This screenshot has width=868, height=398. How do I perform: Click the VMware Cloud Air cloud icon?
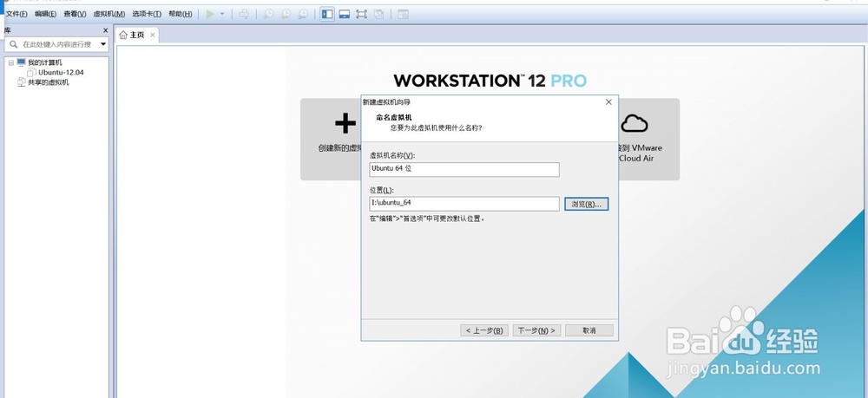click(635, 123)
